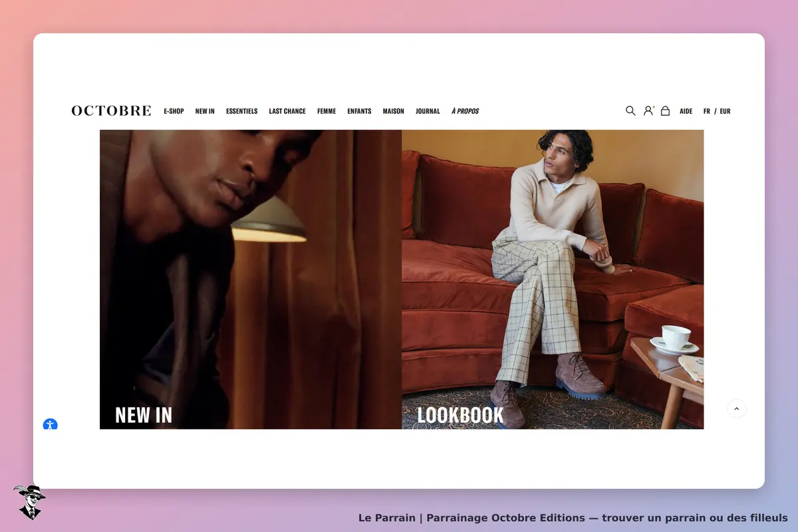Open the ESSENTIELS menu item

[x=241, y=111]
